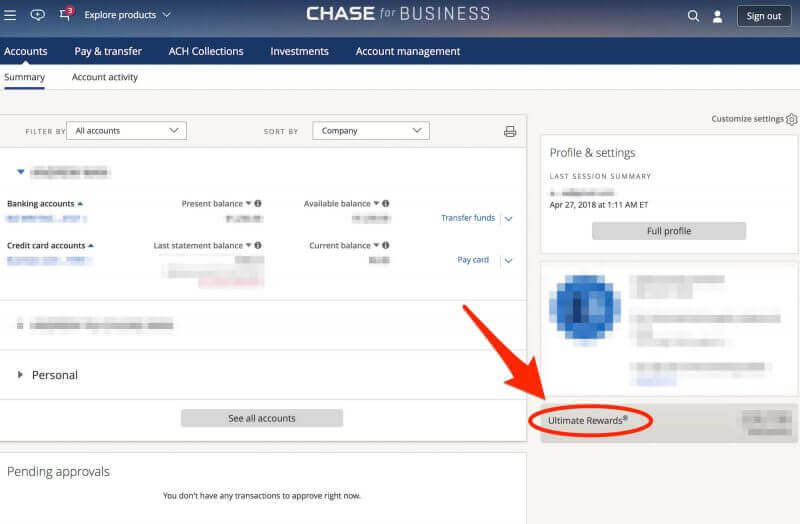
Task: Switch to the Summary tab
Action: (24, 77)
